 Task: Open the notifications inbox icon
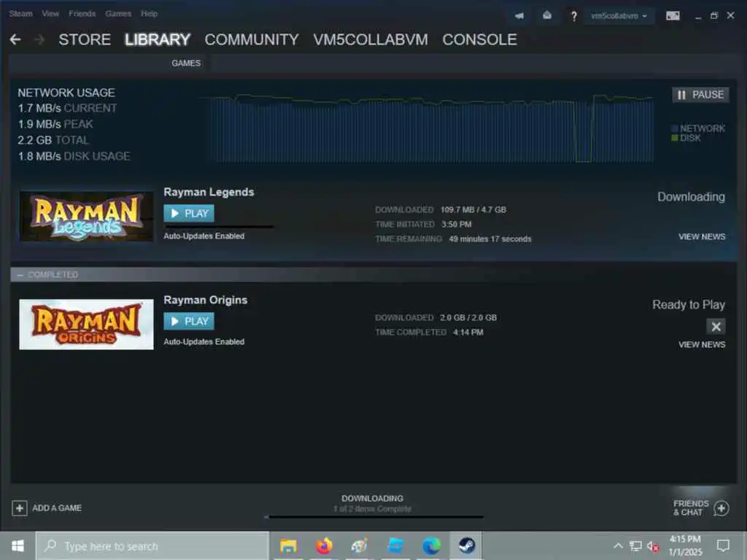point(547,16)
